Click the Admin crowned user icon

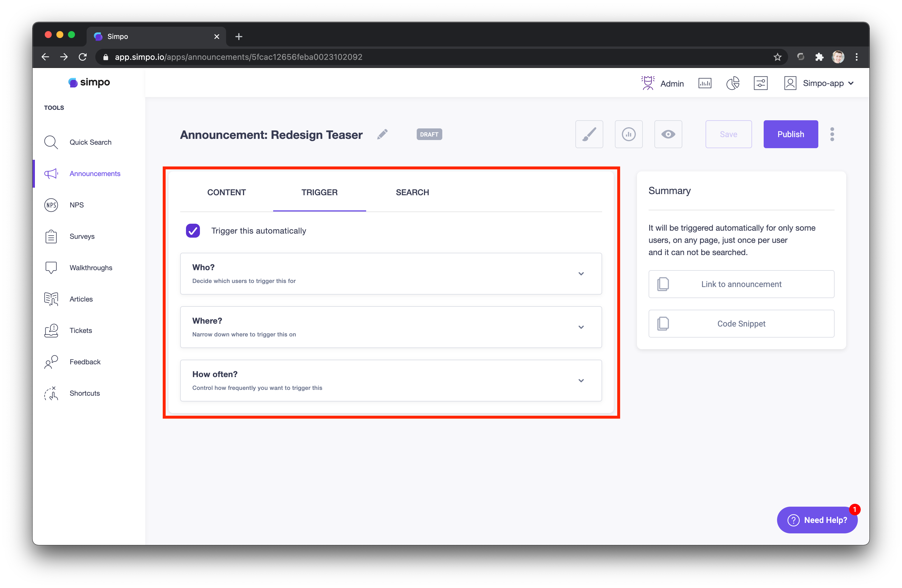(x=648, y=83)
